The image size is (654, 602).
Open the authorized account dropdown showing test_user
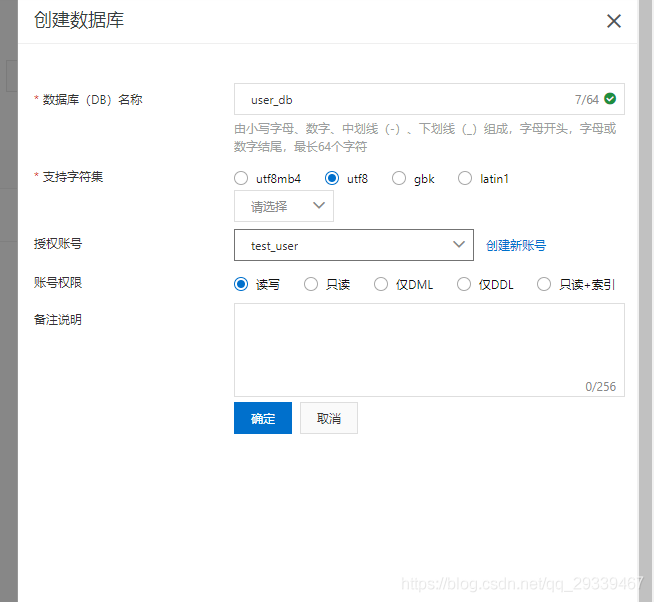(354, 245)
